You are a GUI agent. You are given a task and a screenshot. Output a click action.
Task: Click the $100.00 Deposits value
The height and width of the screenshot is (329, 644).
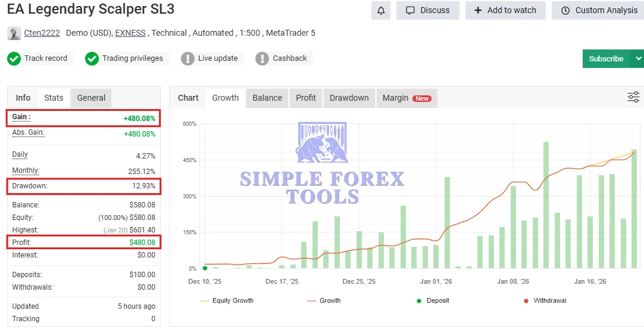coord(142,274)
